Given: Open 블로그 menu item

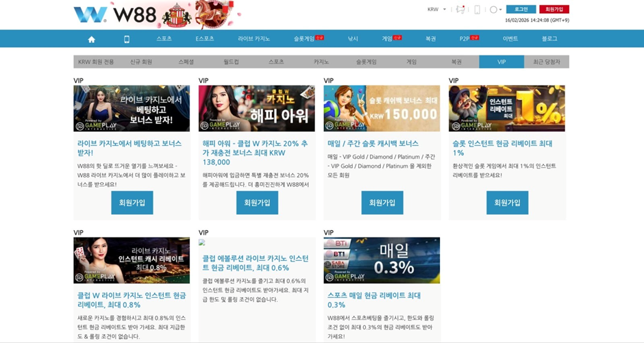Looking at the screenshot, I should tap(549, 38).
